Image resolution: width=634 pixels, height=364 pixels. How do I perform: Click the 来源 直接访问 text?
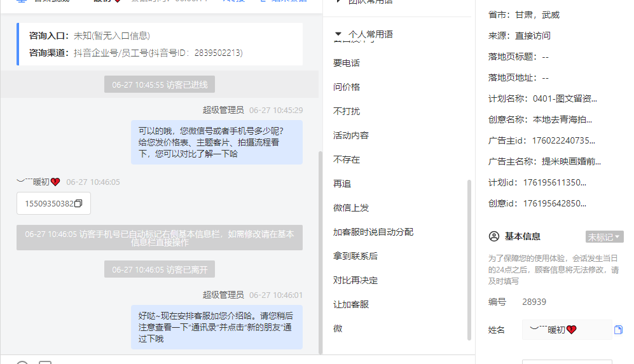[519, 36]
